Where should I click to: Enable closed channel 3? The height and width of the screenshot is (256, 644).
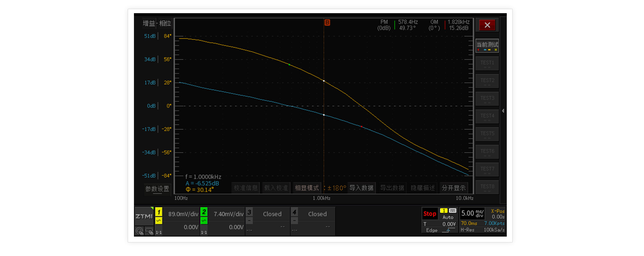(x=249, y=212)
